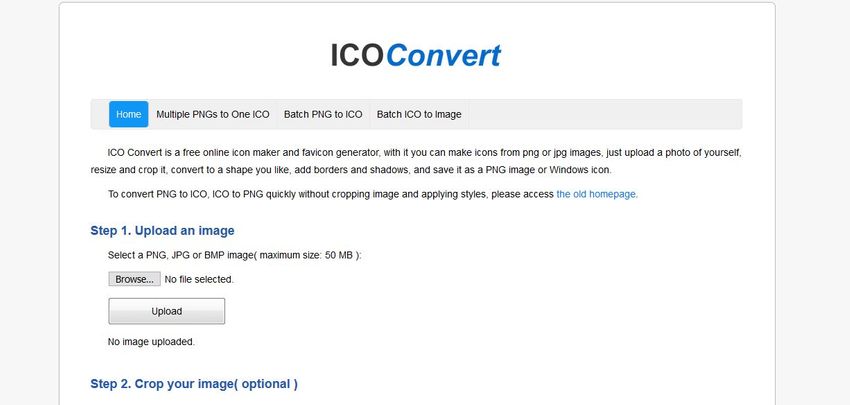Switch to Batch PNG to ICO
The width and height of the screenshot is (850, 405).
pyautogui.click(x=323, y=114)
